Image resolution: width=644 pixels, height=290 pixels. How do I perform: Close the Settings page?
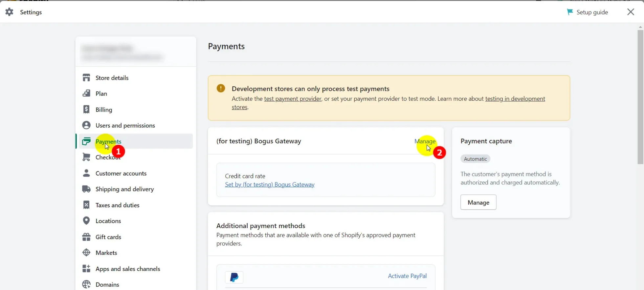point(631,12)
